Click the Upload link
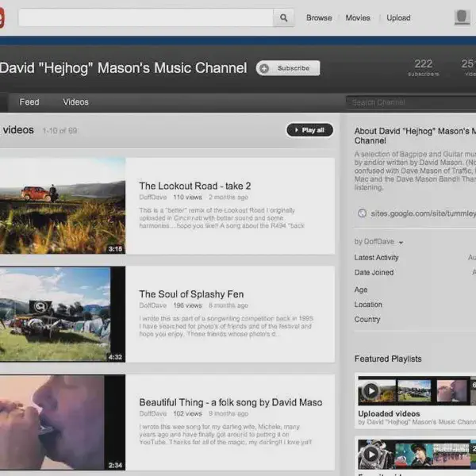 [x=398, y=17]
